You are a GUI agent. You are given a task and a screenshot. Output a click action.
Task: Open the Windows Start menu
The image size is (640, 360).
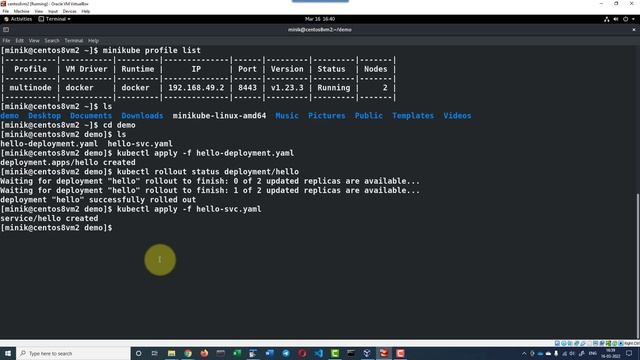[8, 353]
